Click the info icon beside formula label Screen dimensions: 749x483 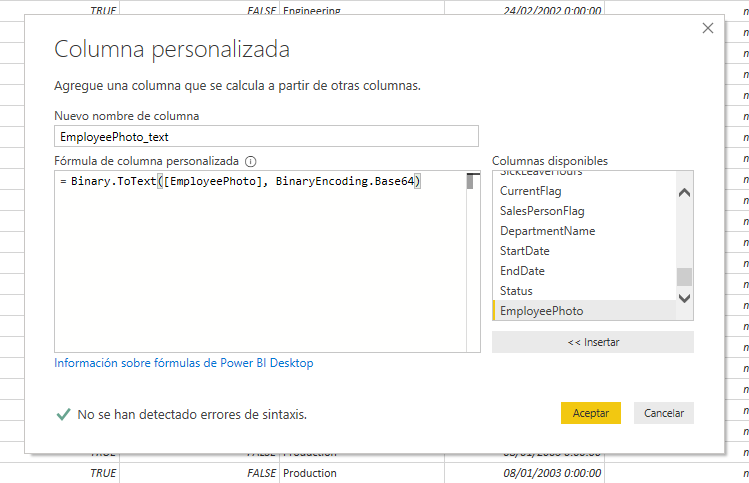coord(251,161)
